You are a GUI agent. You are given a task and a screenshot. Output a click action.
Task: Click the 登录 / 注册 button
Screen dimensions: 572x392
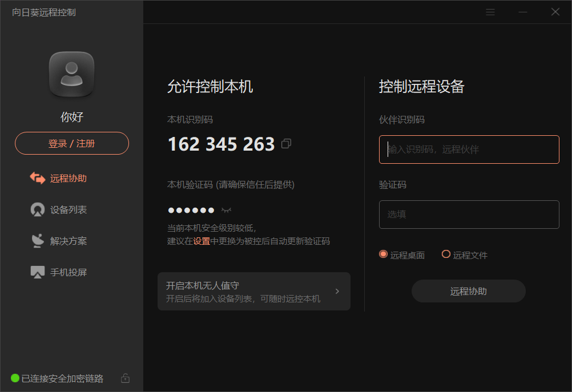coord(72,143)
